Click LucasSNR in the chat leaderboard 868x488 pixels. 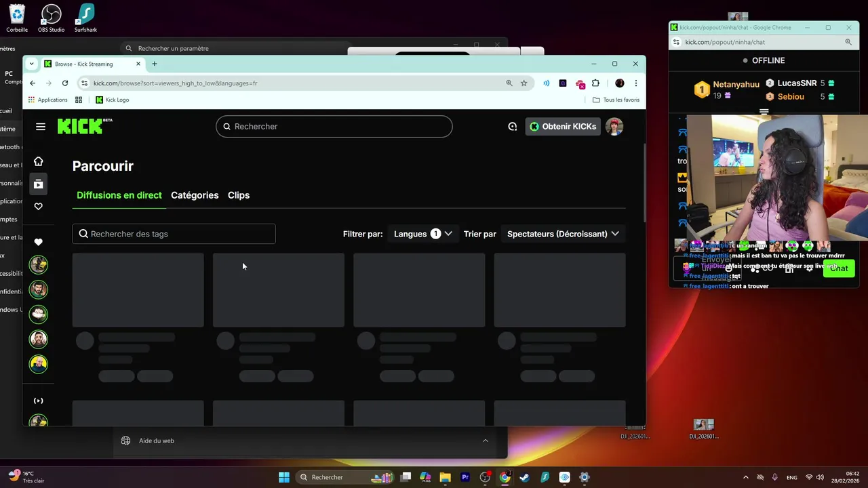point(797,83)
